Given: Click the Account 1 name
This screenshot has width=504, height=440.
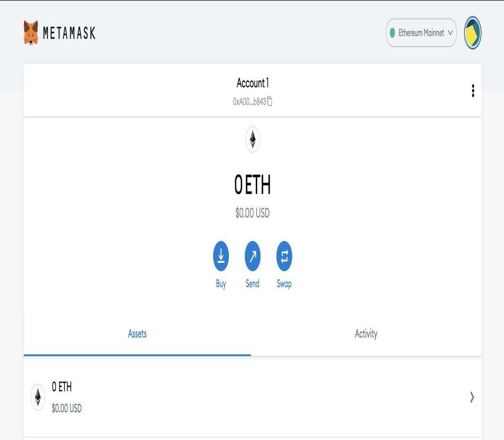Looking at the screenshot, I should 252,83.
